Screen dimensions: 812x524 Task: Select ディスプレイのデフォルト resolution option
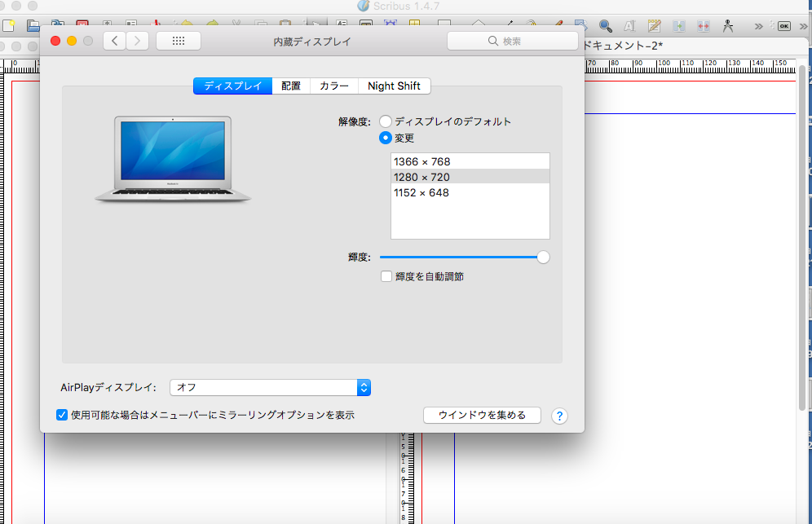point(386,121)
